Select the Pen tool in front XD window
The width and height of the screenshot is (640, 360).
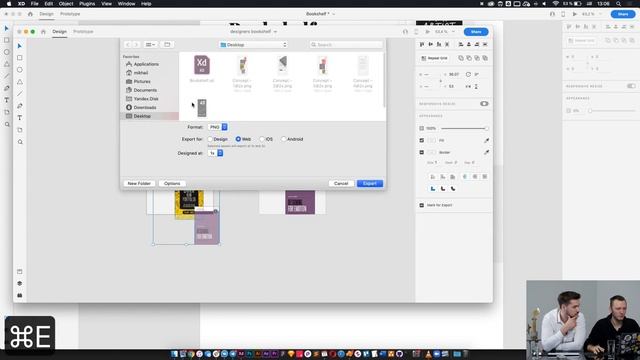pyautogui.click(x=20, y=106)
